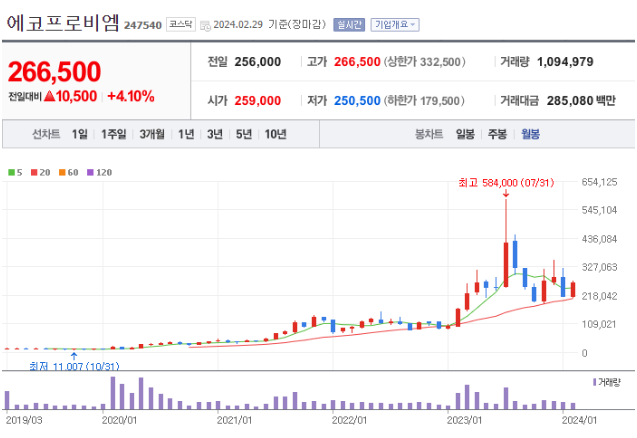
Task: Click the 436,084 y-axis label
Action: point(599,239)
